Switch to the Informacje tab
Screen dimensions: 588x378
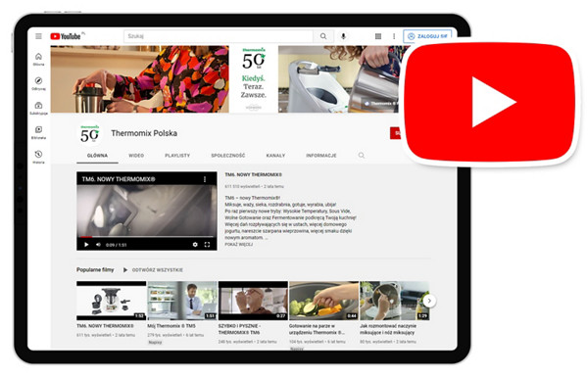point(321,156)
